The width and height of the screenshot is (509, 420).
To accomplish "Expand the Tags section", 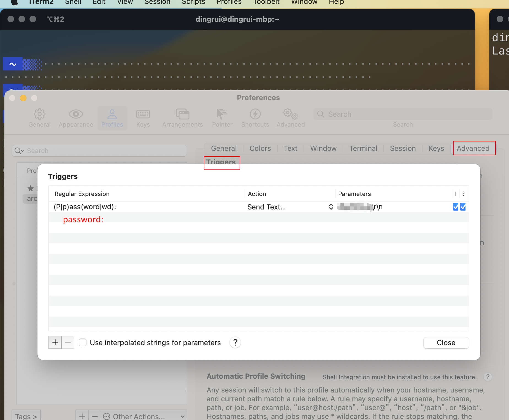I will point(26,416).
